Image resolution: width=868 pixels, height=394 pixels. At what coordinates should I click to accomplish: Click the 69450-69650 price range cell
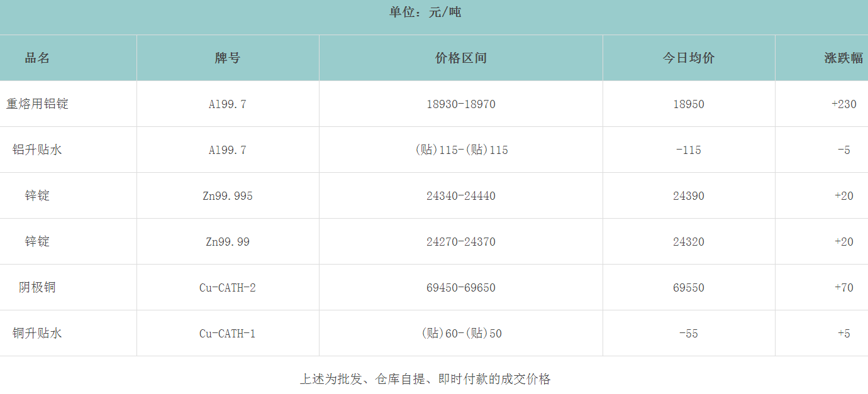[x=460, y=288]
